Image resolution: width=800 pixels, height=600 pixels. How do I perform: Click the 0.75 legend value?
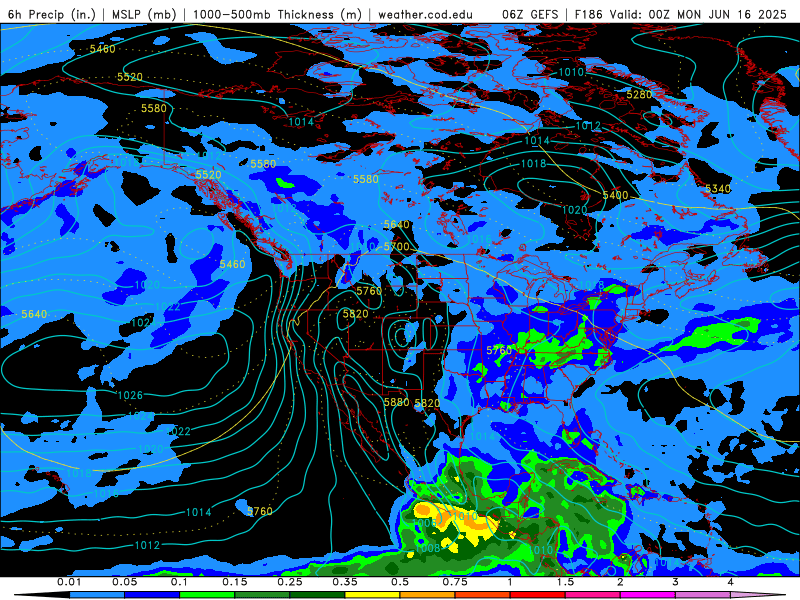(x=455, y=582)
